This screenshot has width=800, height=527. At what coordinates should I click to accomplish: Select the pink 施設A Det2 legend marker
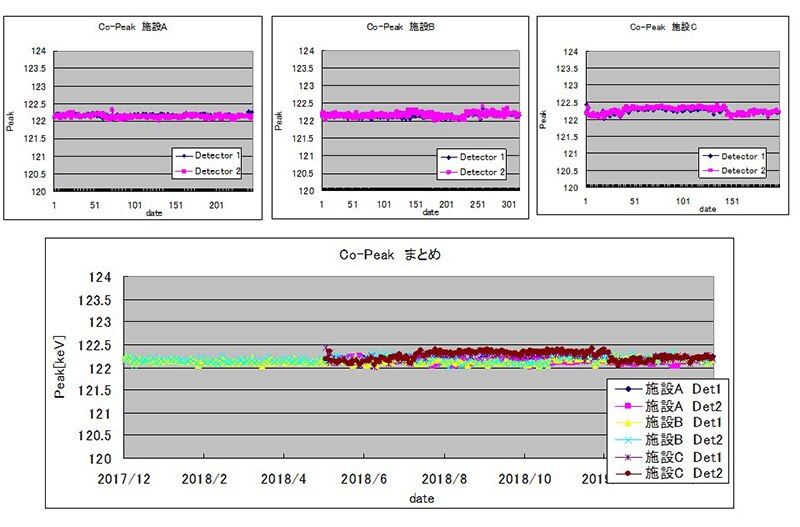(x=626, y=407)
